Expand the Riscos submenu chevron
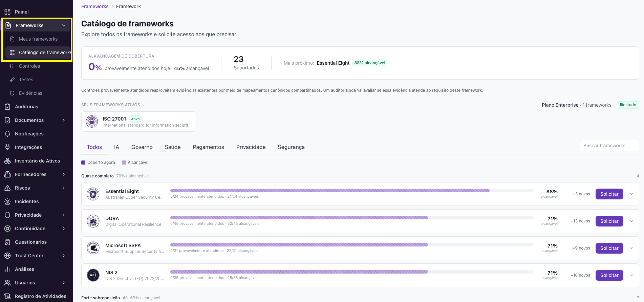Image resolution: width=644 pixels, height=302 pixels. click(x=64, y=188)
